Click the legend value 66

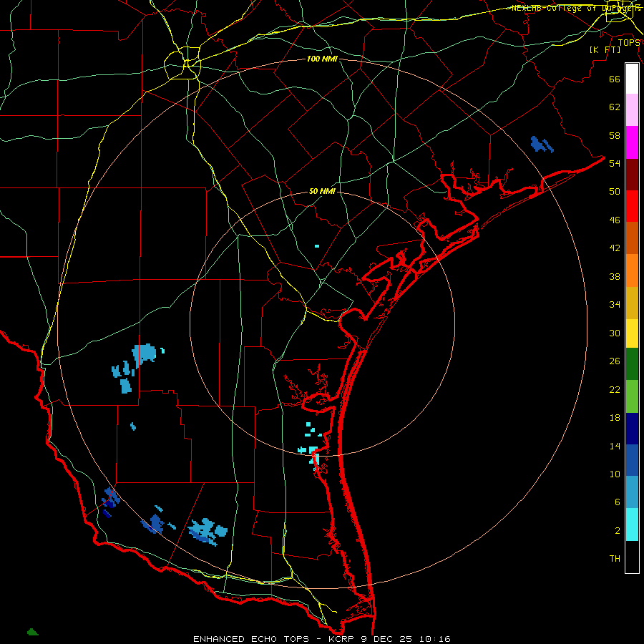click(x=615, y=79)
